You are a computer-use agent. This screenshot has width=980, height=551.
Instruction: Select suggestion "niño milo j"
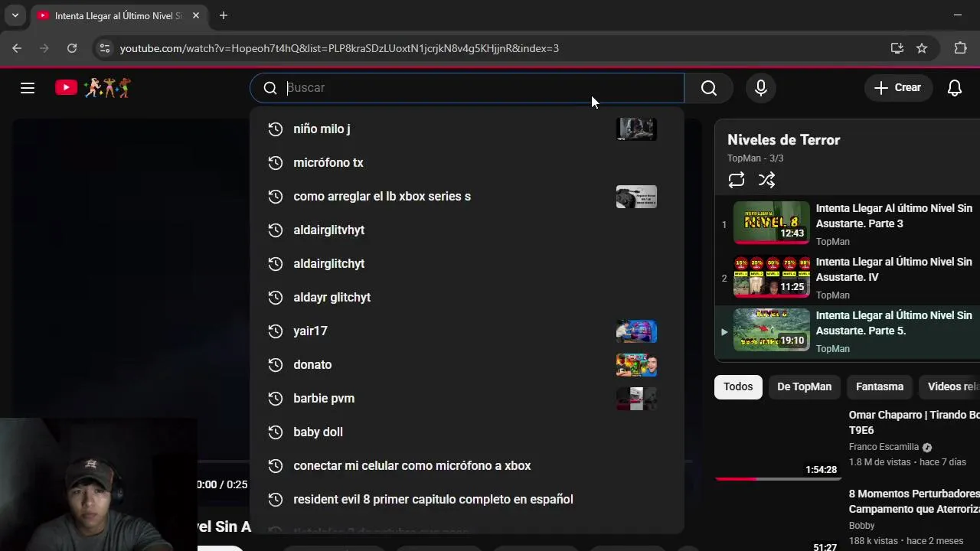click(x=466, y=129)
